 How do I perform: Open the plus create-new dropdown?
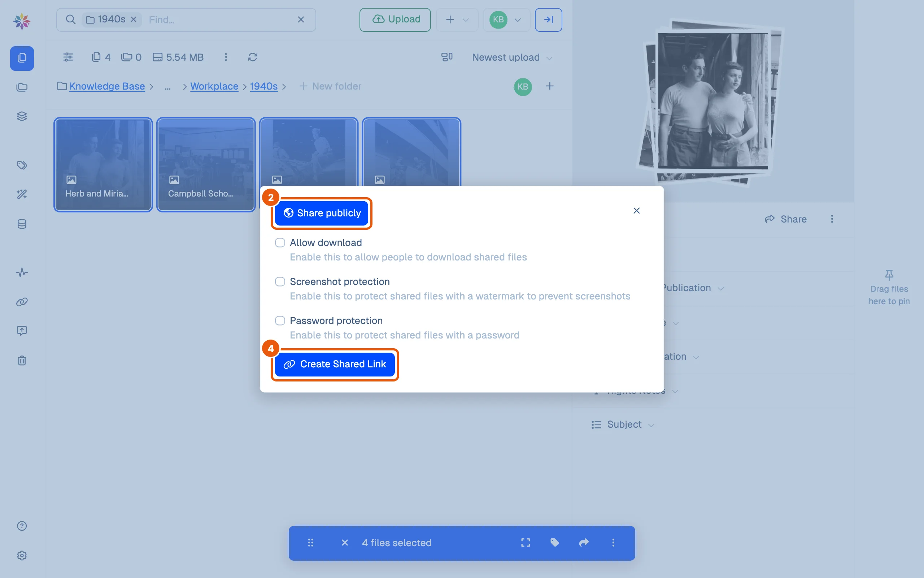point(457,20)
